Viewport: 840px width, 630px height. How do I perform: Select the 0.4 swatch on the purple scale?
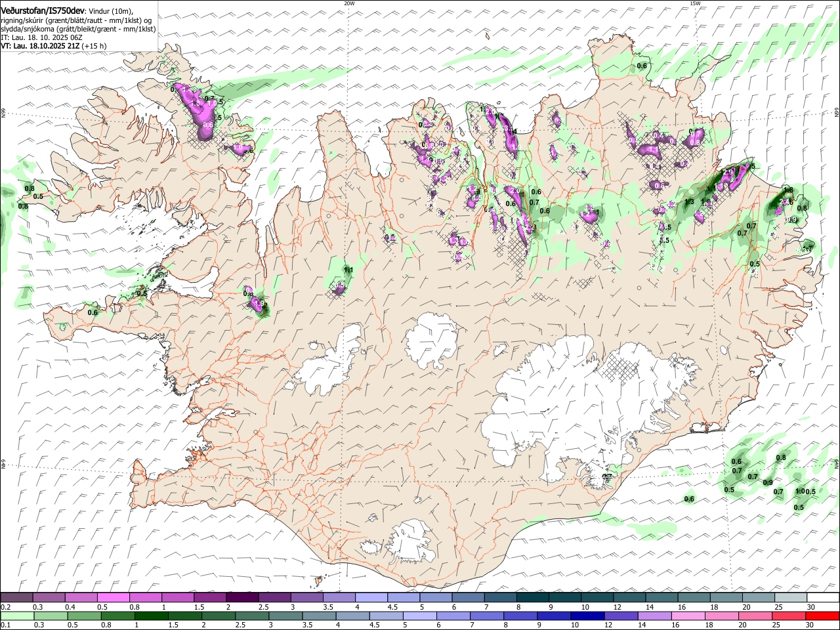[x=81, y=598]
